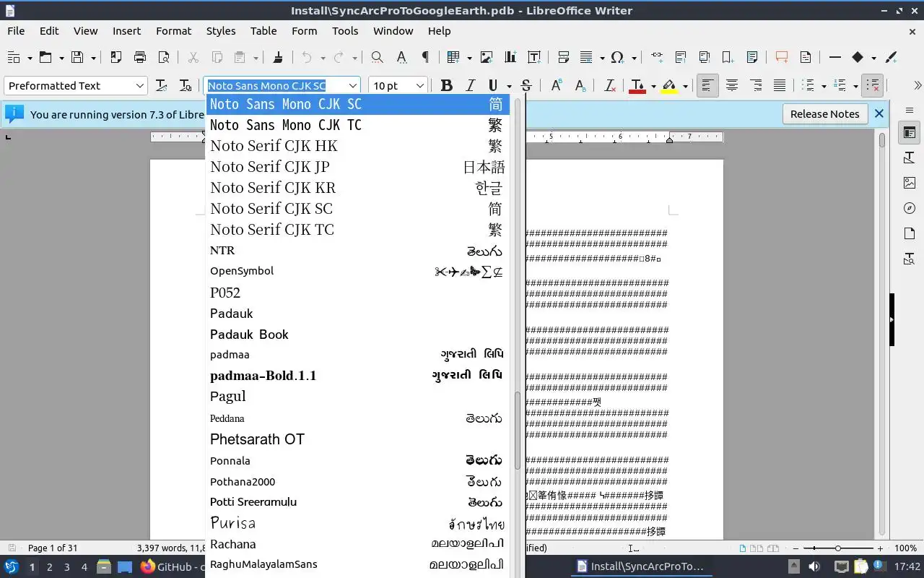Open the Window menu
924x578 pixels.
click(x=393, y=31)
